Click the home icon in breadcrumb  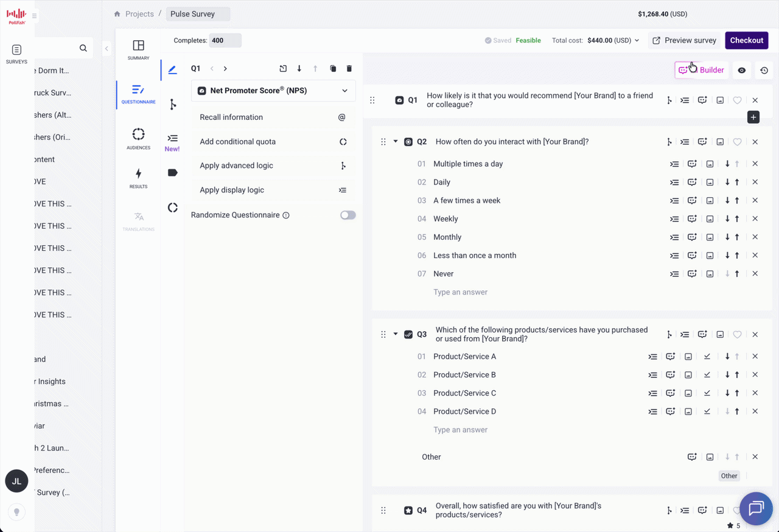pos(117,14)
